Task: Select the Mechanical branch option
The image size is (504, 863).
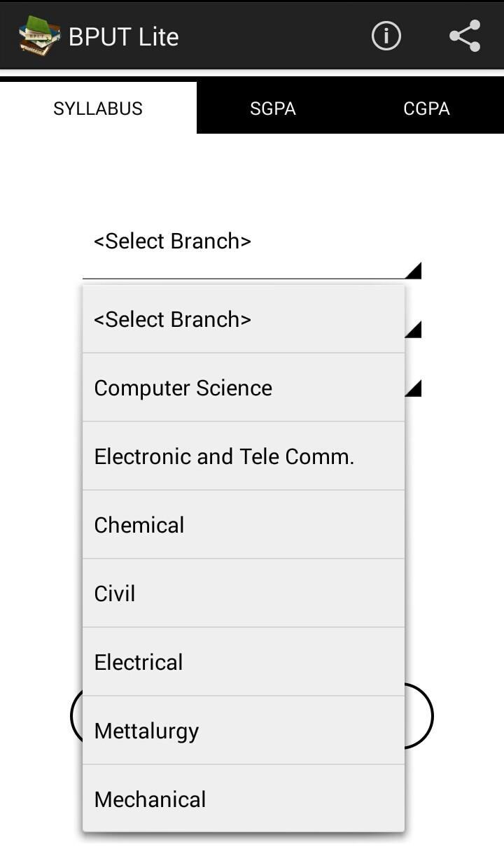Action: pos(243,799)
